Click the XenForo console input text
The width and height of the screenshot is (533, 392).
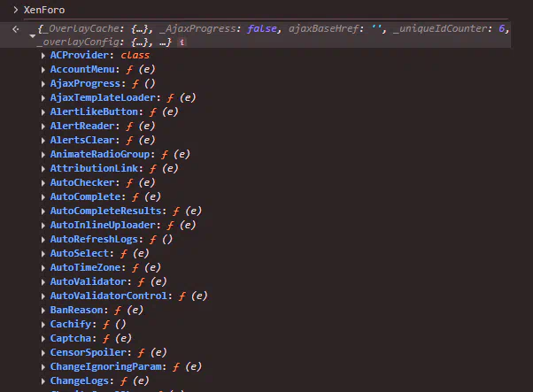(44, 10)
